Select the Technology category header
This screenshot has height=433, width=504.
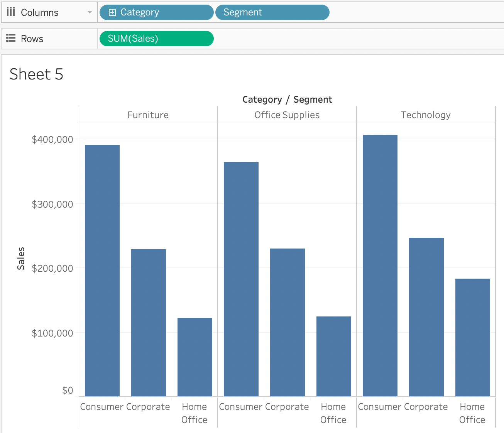(426, 115)
